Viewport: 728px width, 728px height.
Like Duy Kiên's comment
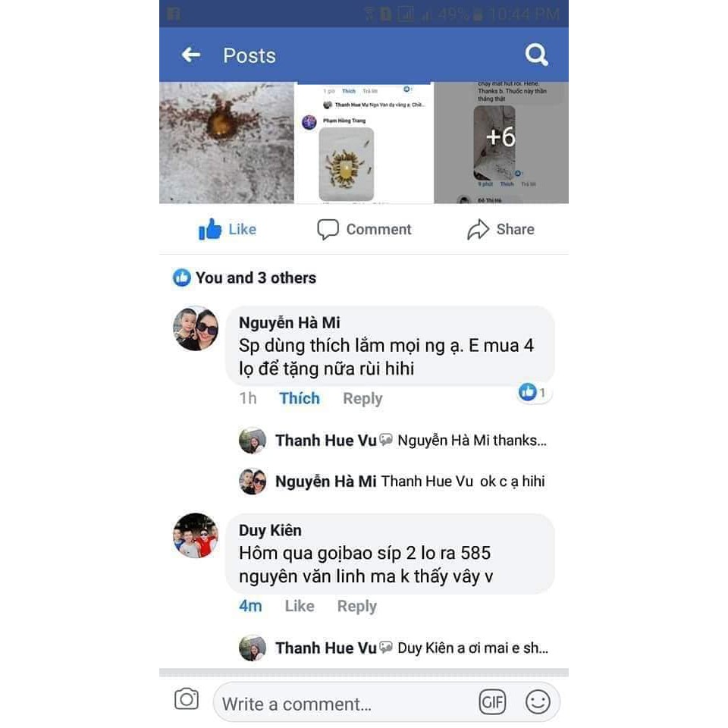(300, 606)
